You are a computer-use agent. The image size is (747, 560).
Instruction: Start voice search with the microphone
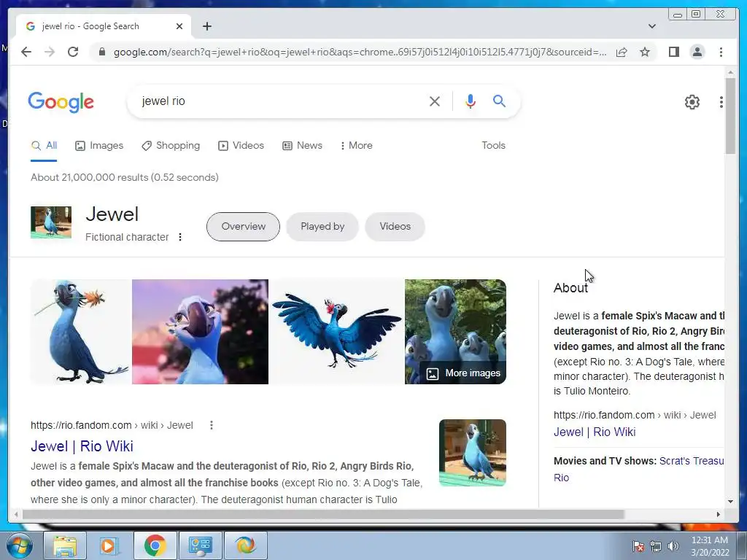coord(471,101)
